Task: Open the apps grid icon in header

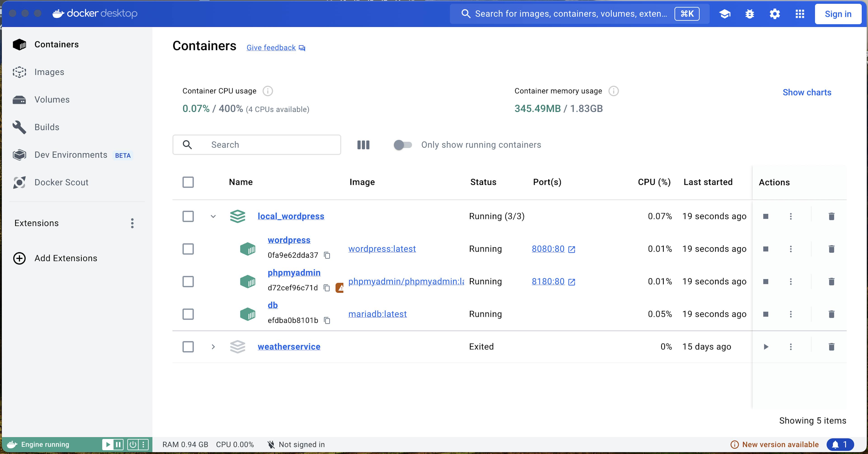Action: coord(800,14)
